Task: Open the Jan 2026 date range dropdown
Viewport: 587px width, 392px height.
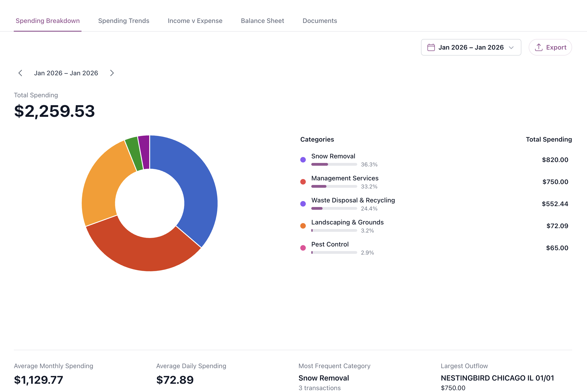Action: (x=471, y=47)
